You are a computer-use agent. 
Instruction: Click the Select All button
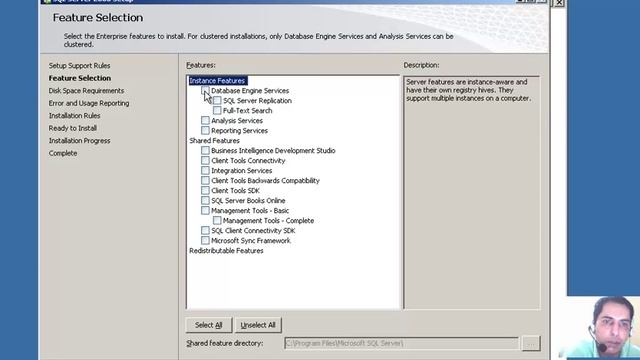tap(209, 325)
